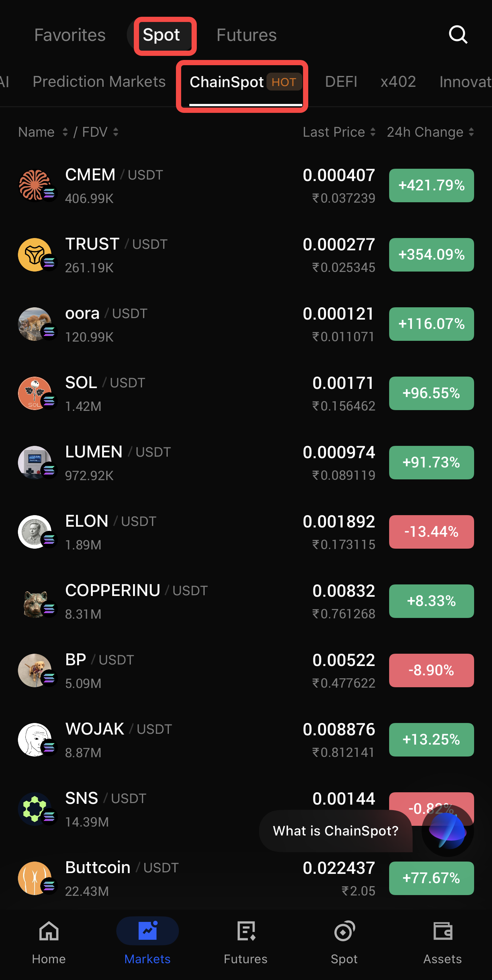Viewport: 492px width, 980px height.
Task: Open the floating AI assistant orb
Action: pos(447,831)
